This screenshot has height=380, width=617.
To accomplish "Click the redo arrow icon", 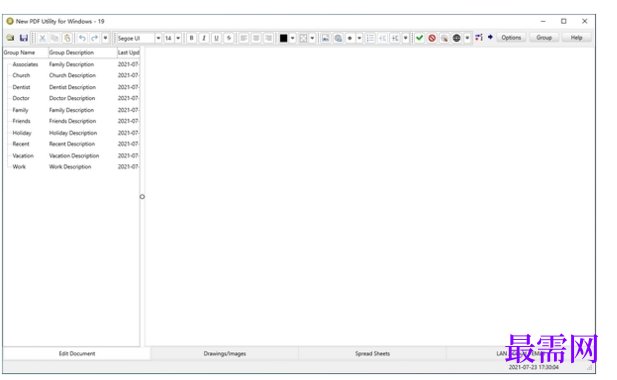I will 94,38.
